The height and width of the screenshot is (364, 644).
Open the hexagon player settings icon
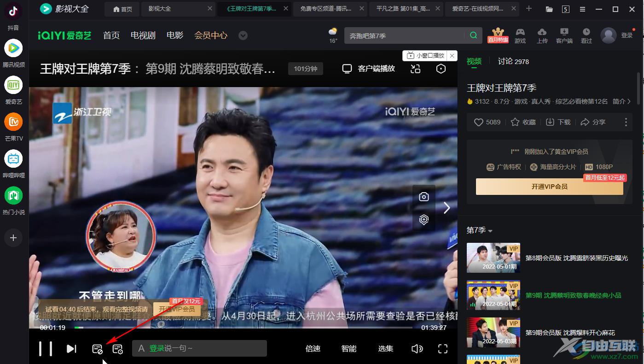pos(441,69)
